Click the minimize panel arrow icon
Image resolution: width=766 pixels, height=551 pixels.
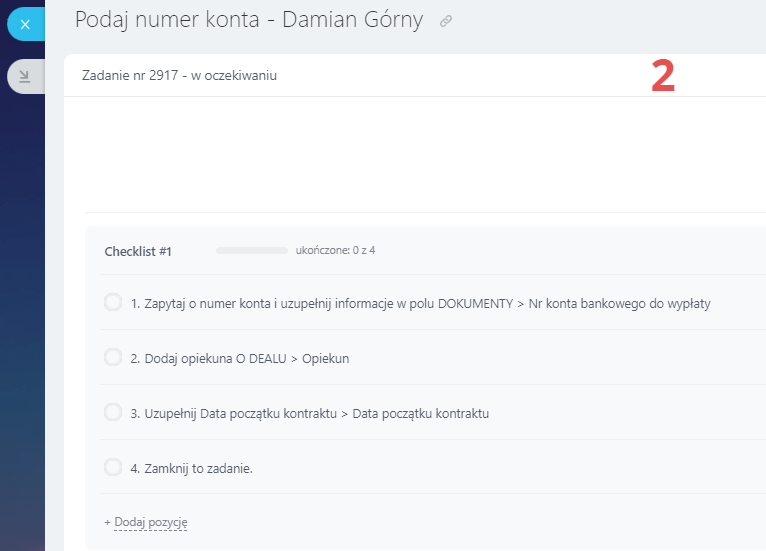[x=25, y=76]
